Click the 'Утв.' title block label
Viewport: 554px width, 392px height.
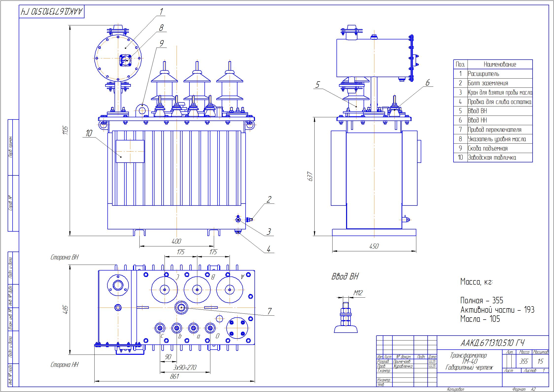tap(381, 385)
